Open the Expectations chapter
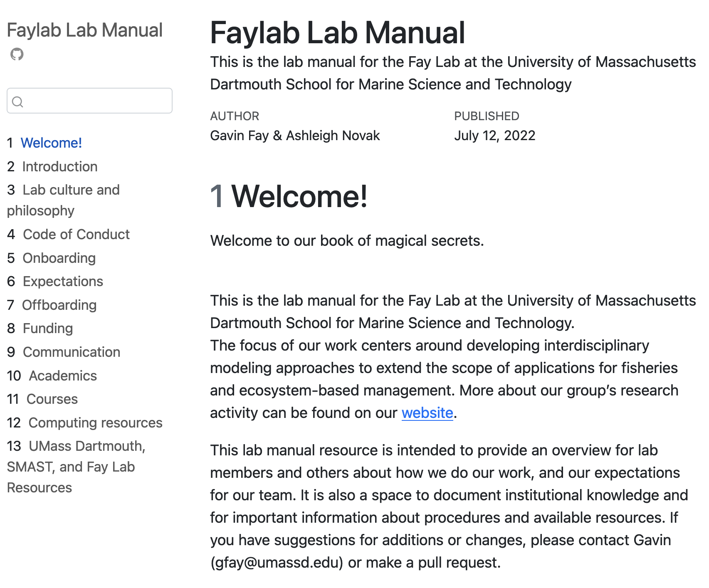This screenshot has width=709, height=588. (x=63, y=282)
